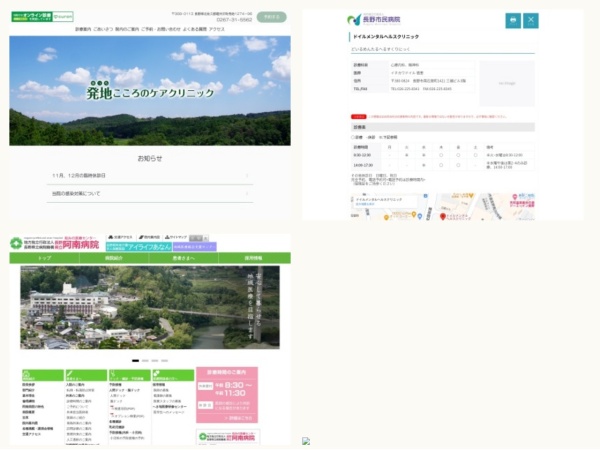The image size is (600, 450).
Task: Click the ドイルメンタルヘルスクリニック heading
Action: click(386, 37)
